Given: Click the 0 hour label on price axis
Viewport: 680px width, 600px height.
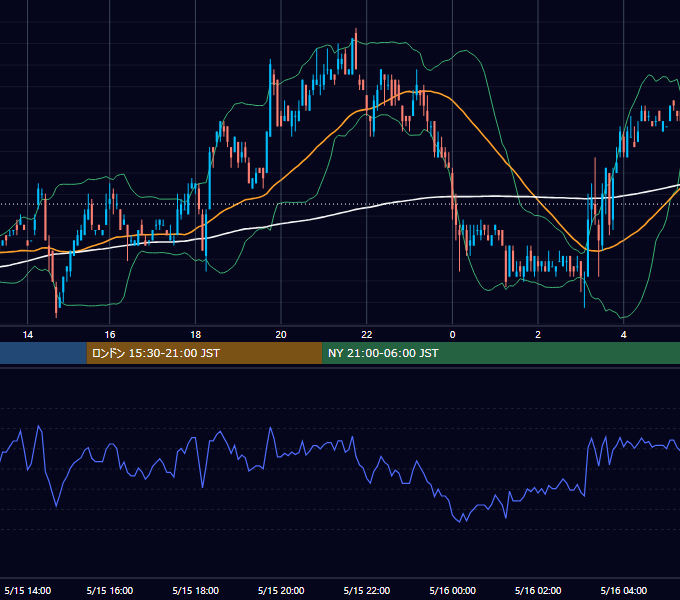Looking at the screenshot, I should 452,335.
